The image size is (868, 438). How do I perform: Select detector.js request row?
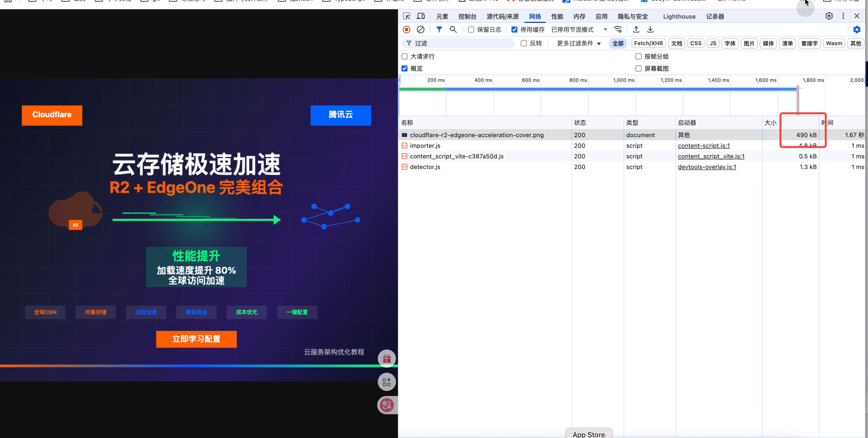coord(632,167)
